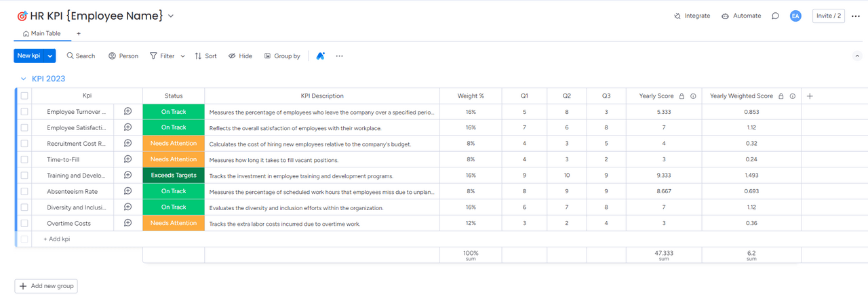Switch to Main Table tab
The width and height of the screenshot is (868, 303).
click(42, 34)
